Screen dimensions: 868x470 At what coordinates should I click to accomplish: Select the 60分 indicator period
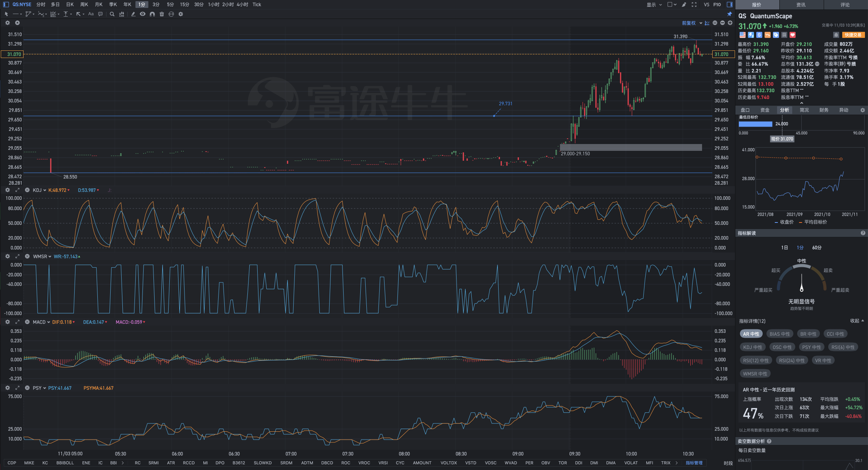click(x=817, y=248)
